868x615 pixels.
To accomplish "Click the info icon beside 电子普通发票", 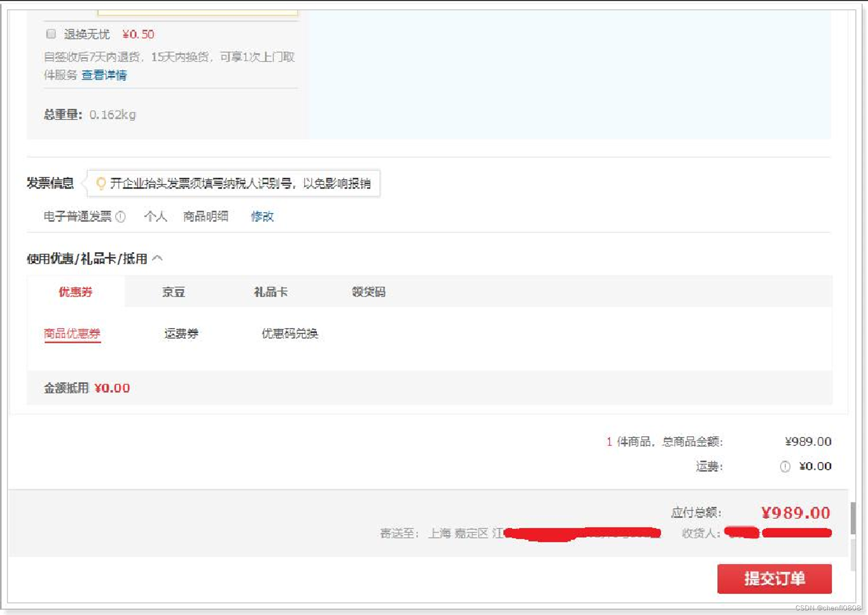I will pos(120,217).
